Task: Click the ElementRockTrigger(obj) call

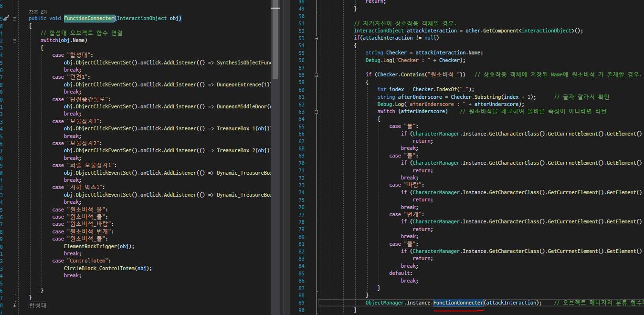Action: click(x=99, y=246)
